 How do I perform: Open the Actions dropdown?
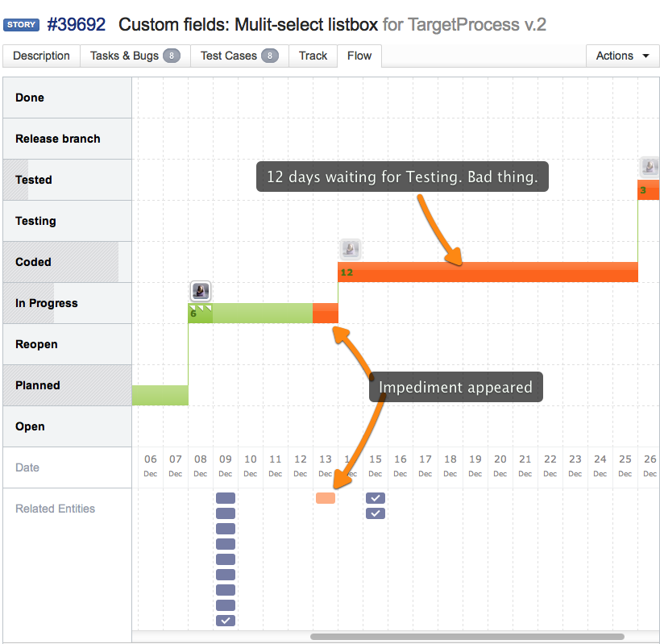pos(621,56)
